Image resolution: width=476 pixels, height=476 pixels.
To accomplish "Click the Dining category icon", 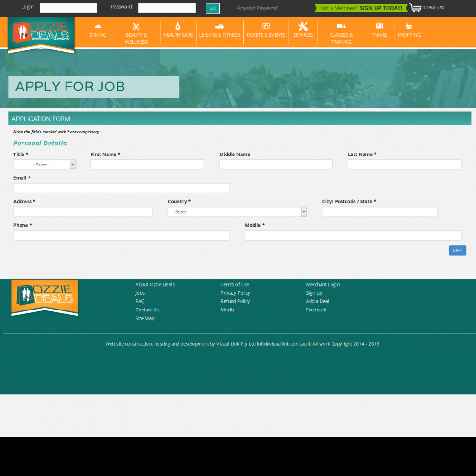I will (x=98, y=26).
